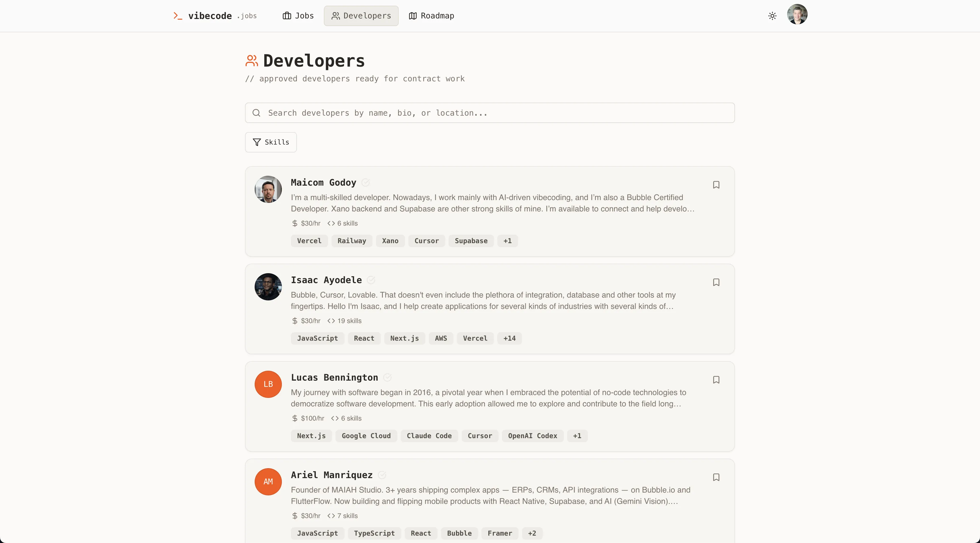Click the LB avatar for Lucas Bennington

click(268, 384)
